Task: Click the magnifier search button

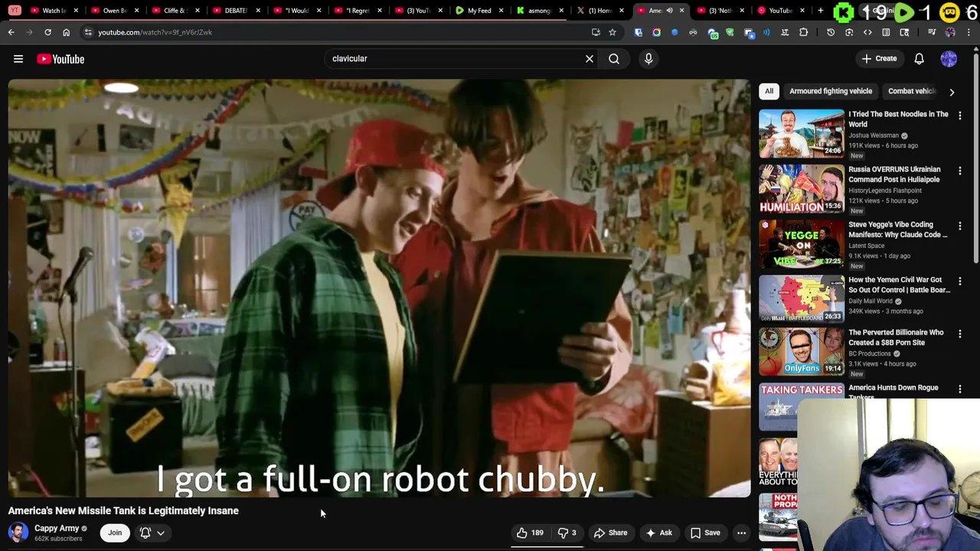Action: click(614, 59)
